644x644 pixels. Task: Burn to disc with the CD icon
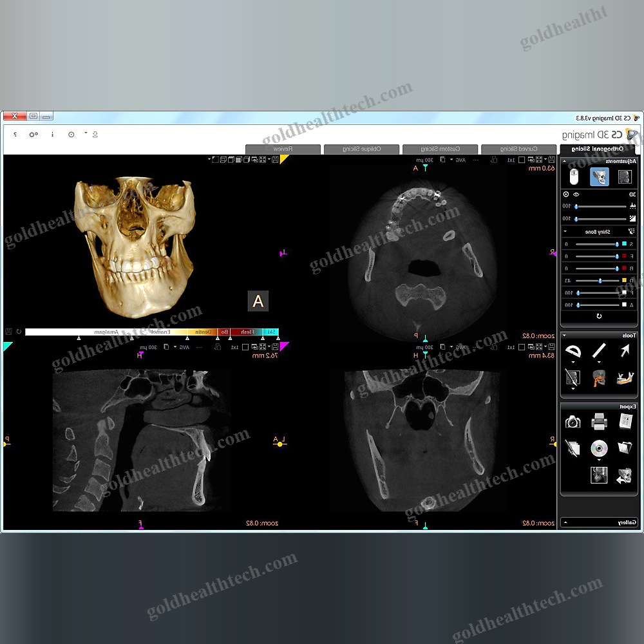[599, 448]
